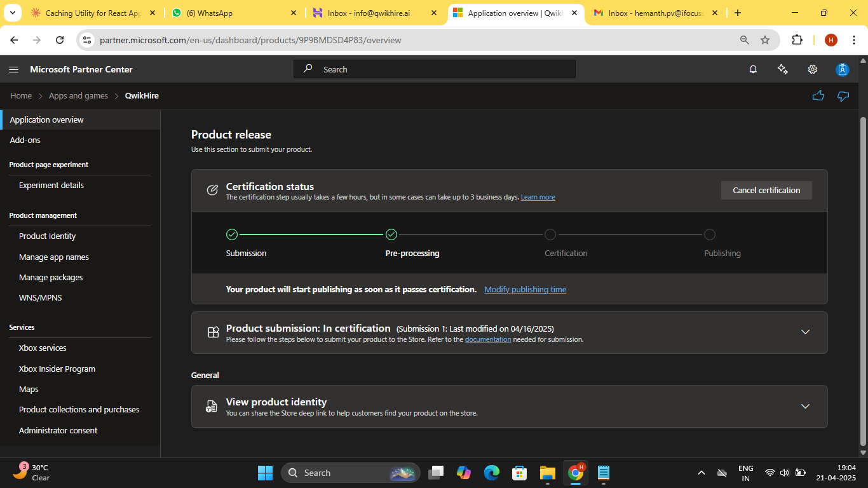
Task: Click the zoom magnifier icon in address bar
Action: coord(745,40)
